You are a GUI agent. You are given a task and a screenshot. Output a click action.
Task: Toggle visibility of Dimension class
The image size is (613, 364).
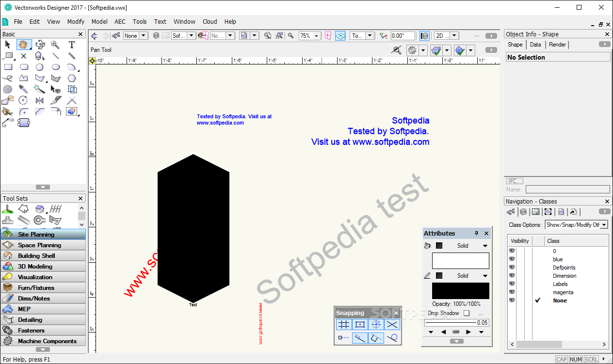tap(512, 276)
